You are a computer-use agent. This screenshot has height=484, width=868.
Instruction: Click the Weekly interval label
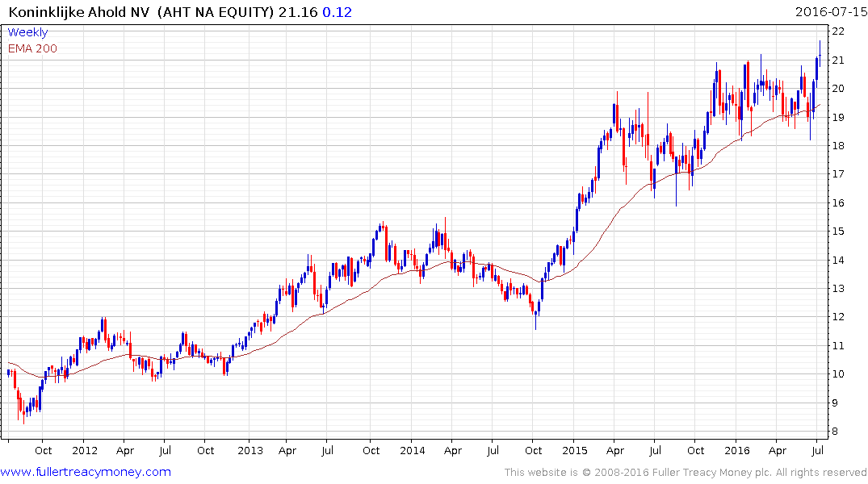(27, 32)
